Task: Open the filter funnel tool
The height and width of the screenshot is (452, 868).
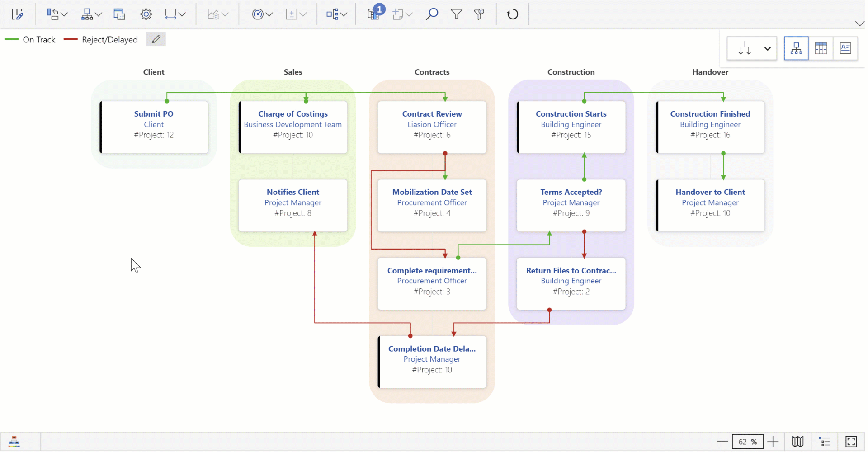Action: (x=456, y=14)
